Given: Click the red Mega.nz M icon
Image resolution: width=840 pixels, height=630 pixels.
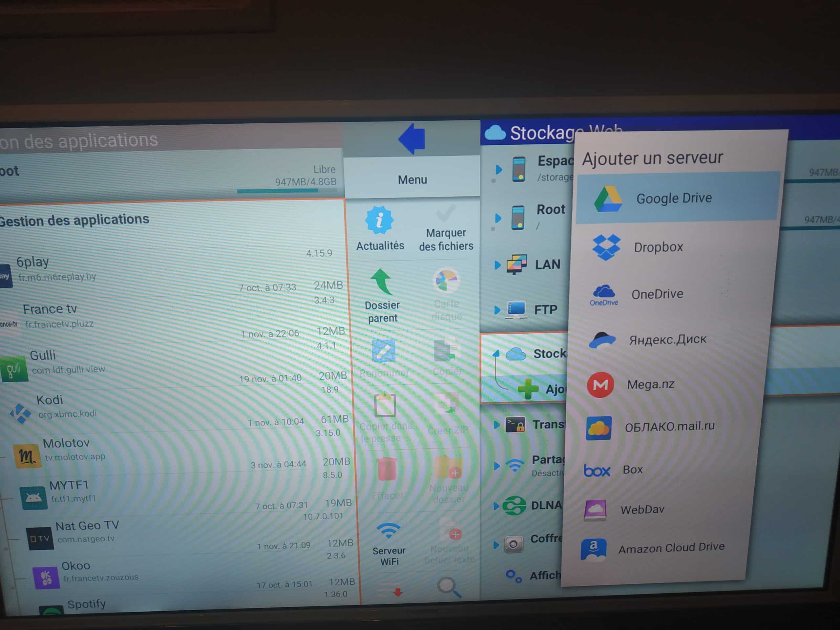Looking at the screenshot, I should coord(600,385).
